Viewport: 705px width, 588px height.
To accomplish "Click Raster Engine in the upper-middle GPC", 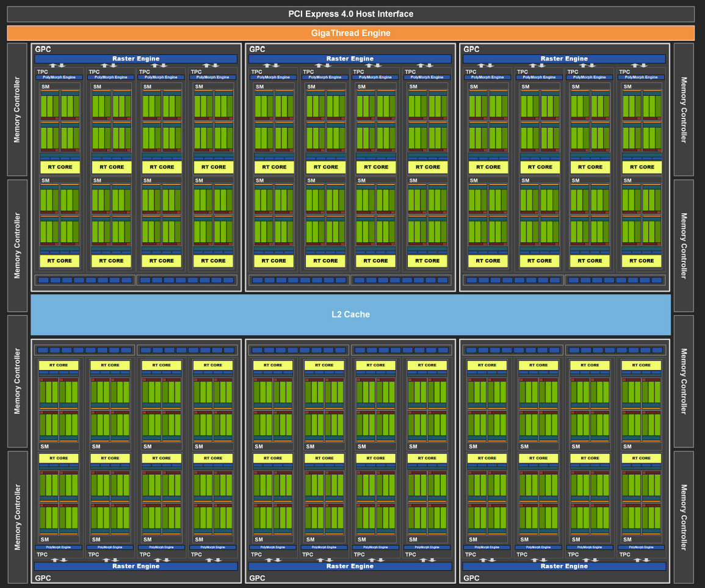I will (x=350, y=59).
